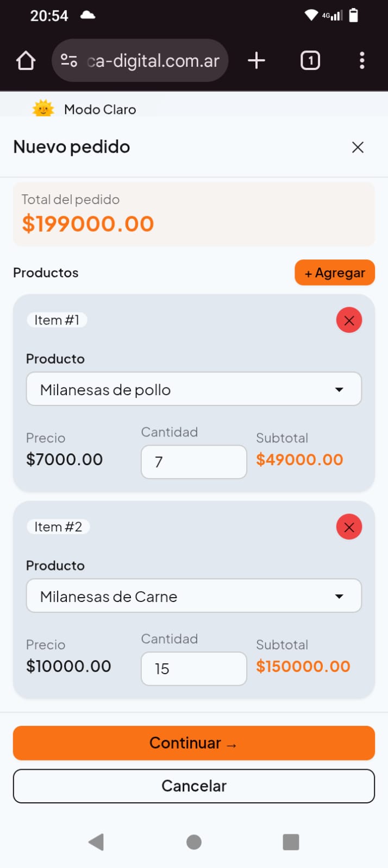Screen dimensions: 388x868
Task: Expand the Milanesas de Carne product selector
Action: coord(194,595)
